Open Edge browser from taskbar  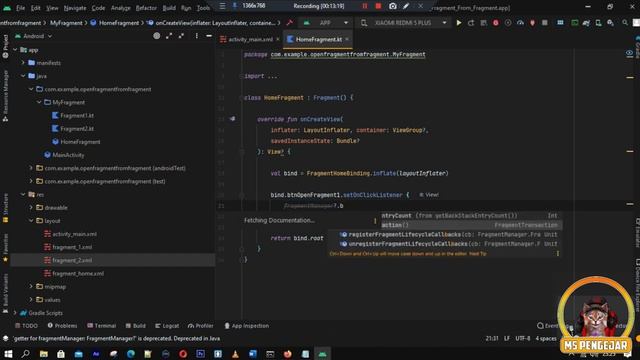point(131,354)
